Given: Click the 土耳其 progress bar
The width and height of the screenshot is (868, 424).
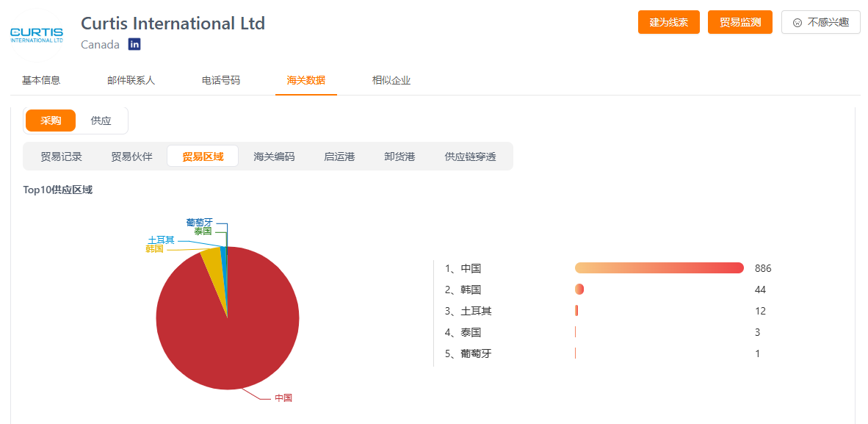Looking at the screenshot, I should [x=576, y=311].
